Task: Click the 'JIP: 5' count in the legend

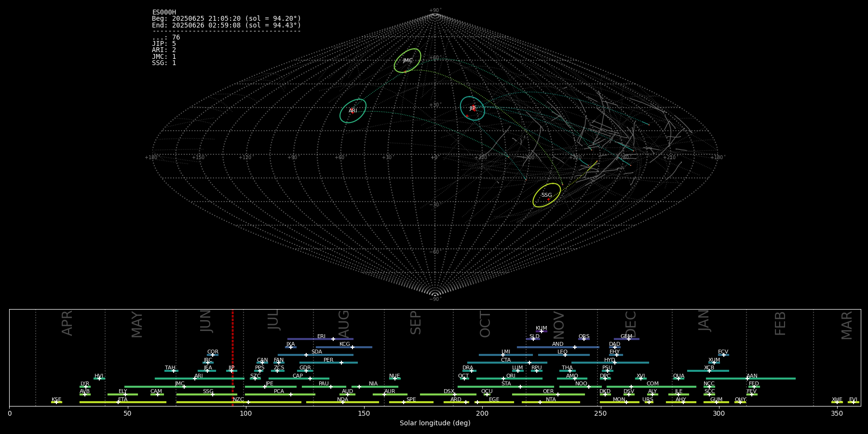Action: pos(164,43)
